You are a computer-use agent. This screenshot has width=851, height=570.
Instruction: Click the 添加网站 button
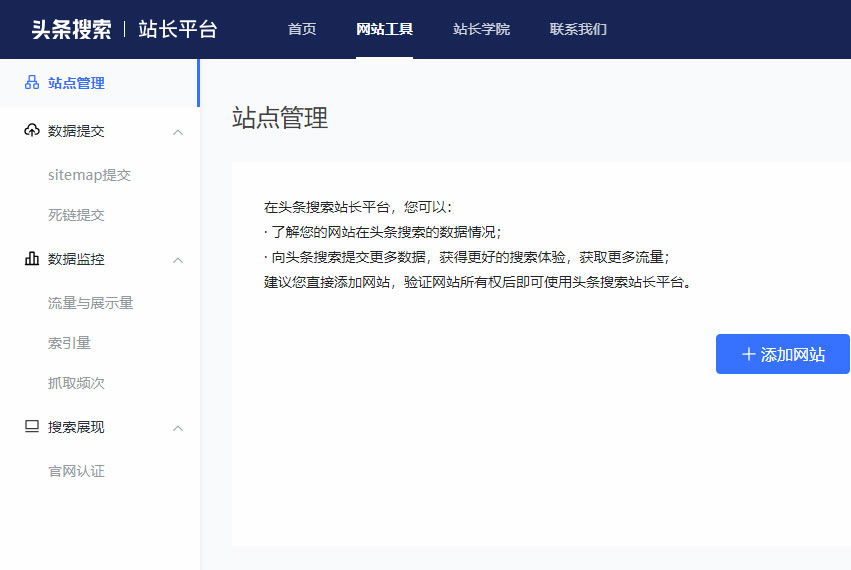coord(783,354)
